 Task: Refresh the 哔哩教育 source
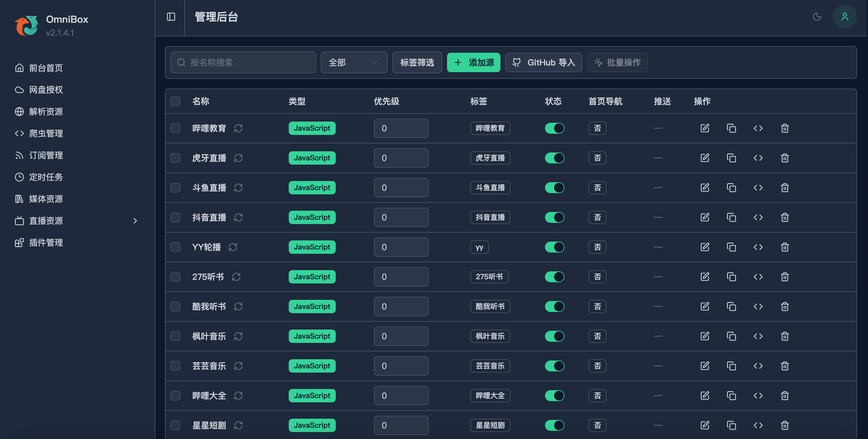point(239,128)
